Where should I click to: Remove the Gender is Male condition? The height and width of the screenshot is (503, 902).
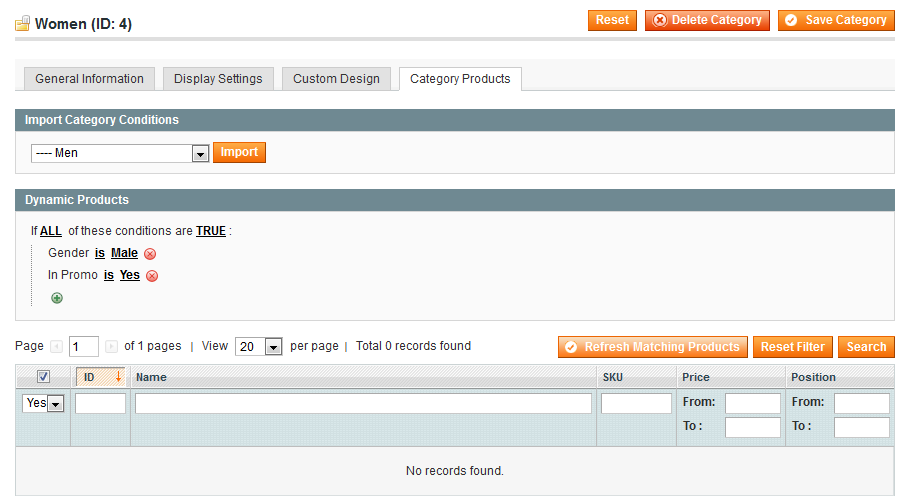tap(150, 254)
